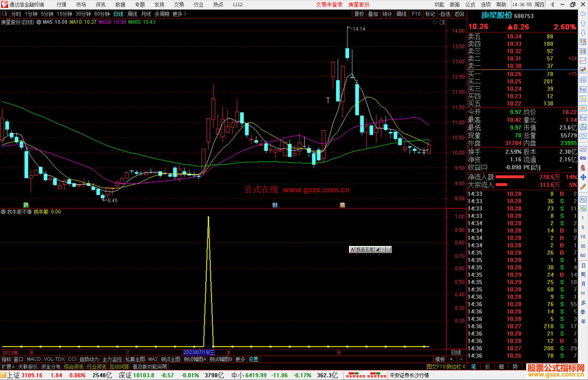Click the RSI indicator sidebar icon

(x=583, y=158)
